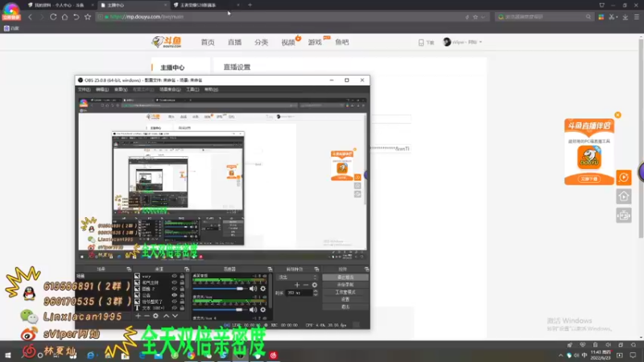Open transition properties gear icon
The width and height of the screenshot is (644, 362).
click(x=315, y=285)
